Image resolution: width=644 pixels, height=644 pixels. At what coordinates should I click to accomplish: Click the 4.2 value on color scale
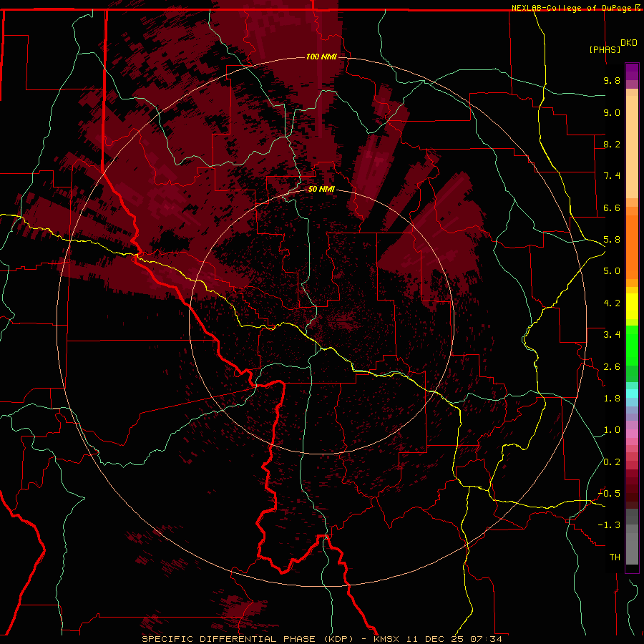(x=612, y=303)
